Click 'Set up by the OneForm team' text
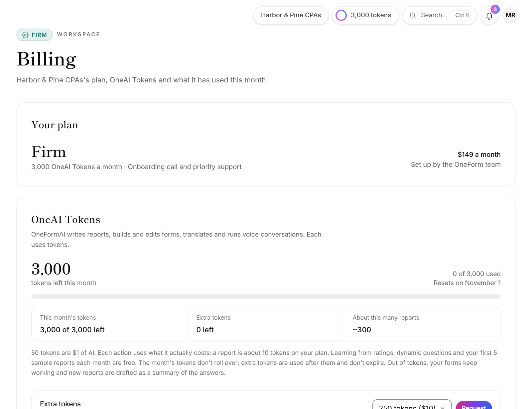Image resolution: width=532 pixels, height=409 pixels. pos(456,164)
